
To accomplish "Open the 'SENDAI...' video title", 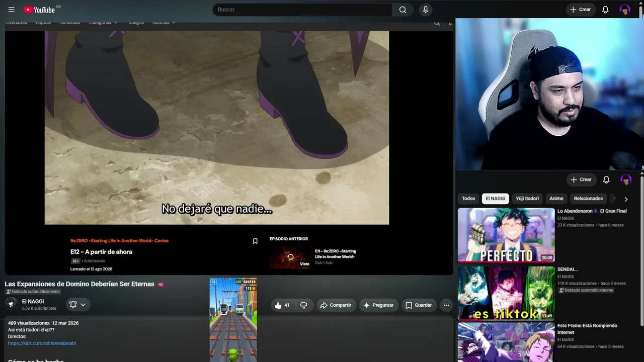I will click(568, 269).
